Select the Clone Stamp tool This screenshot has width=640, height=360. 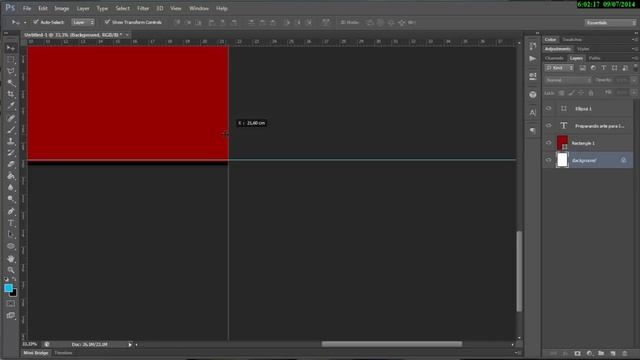[x=11, y=141]
